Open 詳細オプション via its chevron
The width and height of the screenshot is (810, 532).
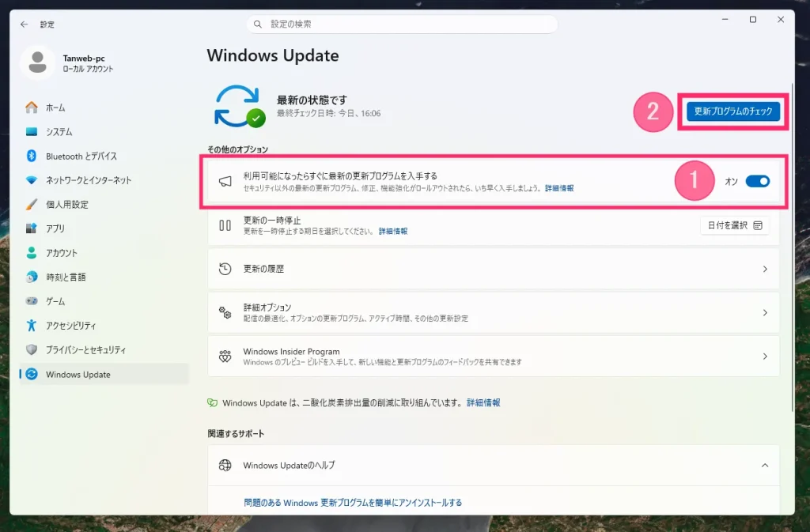coord(765,313)
